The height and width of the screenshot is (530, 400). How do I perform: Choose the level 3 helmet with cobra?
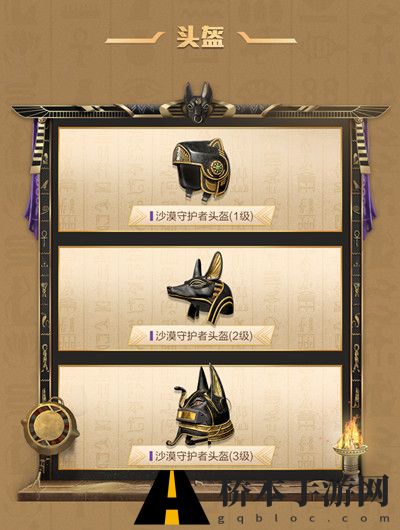[201, 406]
